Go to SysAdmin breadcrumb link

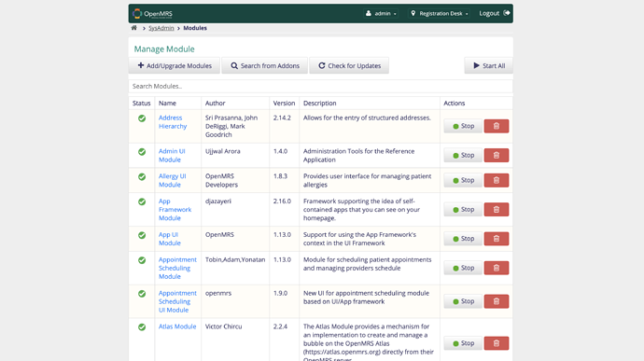click(161, 28)
